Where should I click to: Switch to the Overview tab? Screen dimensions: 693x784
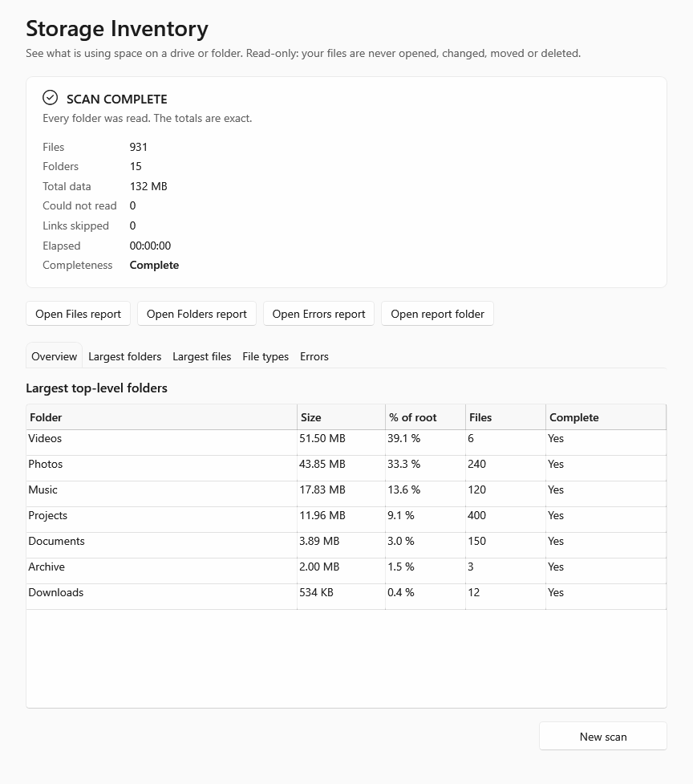pos(54,356)
